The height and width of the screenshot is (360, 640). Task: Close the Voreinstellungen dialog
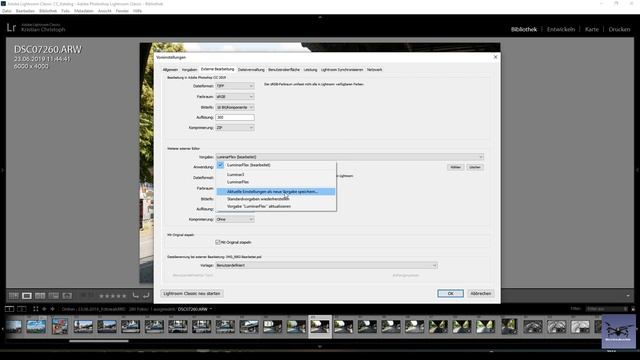(496, 57)
